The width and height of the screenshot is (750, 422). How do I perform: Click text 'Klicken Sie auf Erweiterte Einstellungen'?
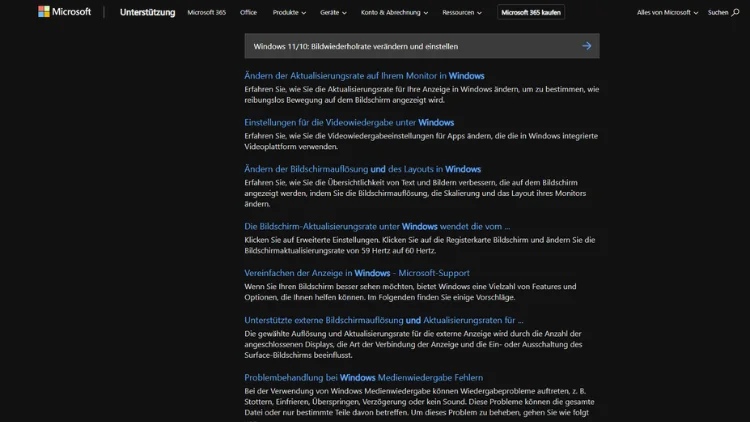[420, 245]
